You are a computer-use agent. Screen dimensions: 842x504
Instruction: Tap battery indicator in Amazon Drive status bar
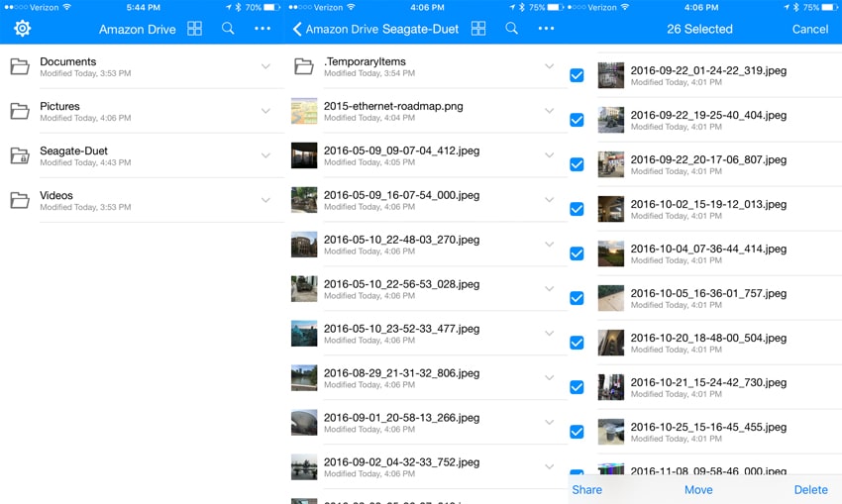pos(272,8)
